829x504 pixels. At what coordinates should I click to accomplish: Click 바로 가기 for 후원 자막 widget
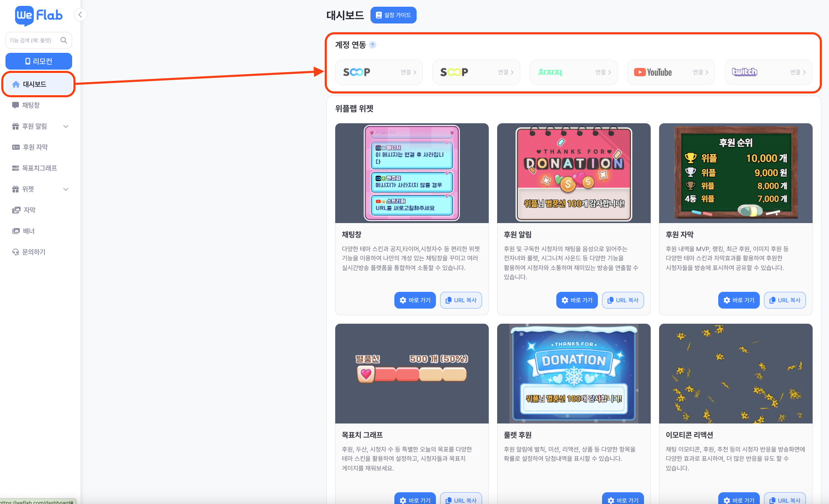[x=738, y=300]
